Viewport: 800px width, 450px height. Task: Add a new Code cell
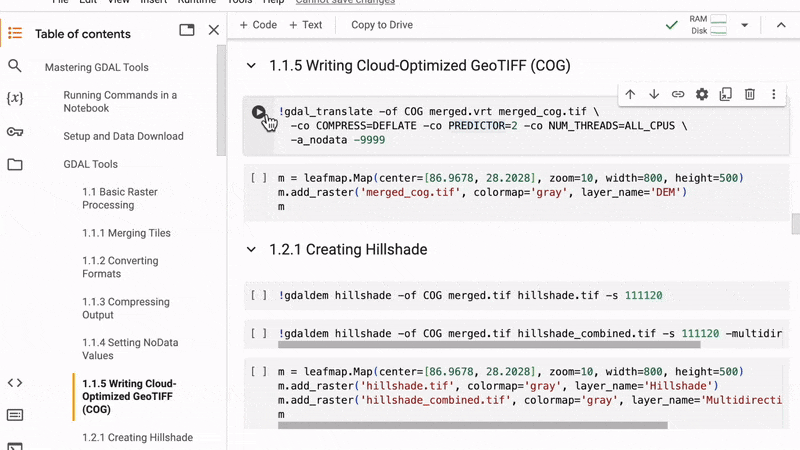pos(258,25)
